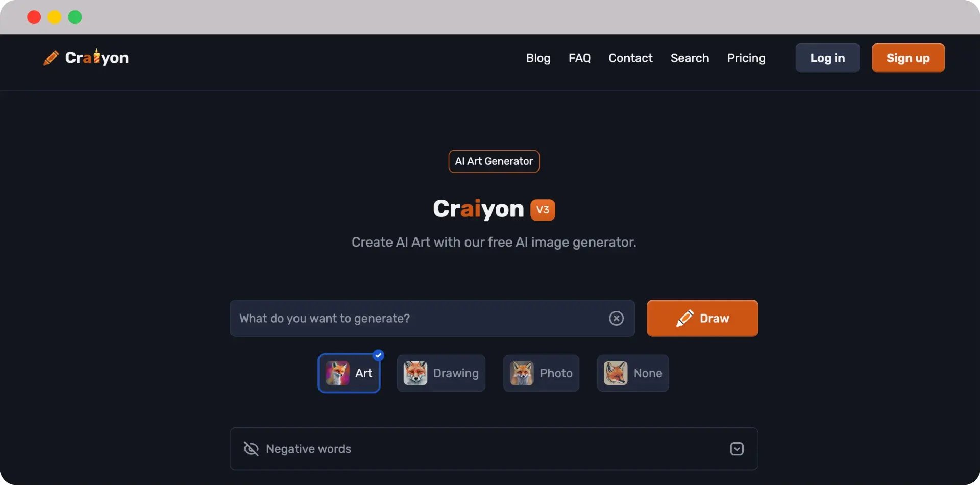The height and width of the screenshot is (485, 980).
Task: Clear the prompt with the X icon
Action: [616, 318]
